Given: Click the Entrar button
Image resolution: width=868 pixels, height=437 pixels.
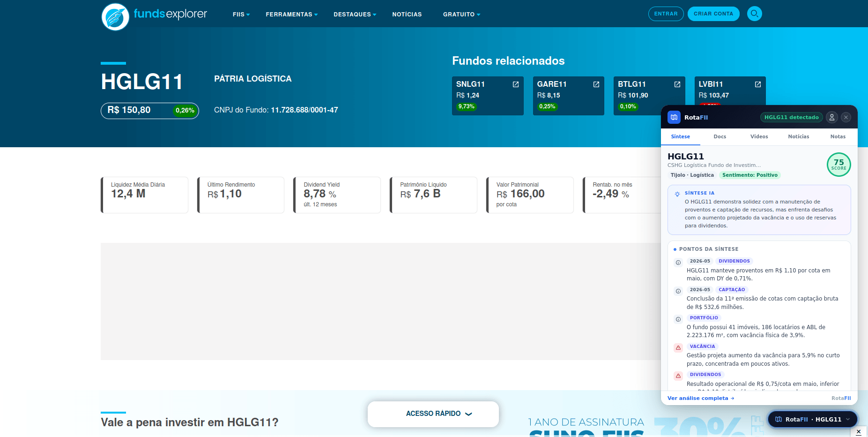Looking at the screenshot, I should tap(666, 14).
